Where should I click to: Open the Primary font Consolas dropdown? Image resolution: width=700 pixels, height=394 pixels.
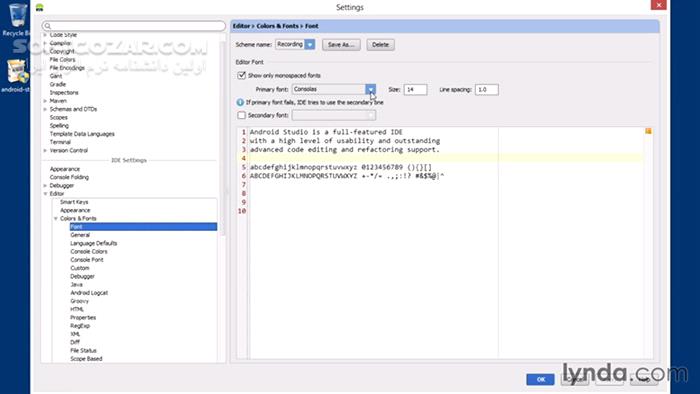point(371,89)
